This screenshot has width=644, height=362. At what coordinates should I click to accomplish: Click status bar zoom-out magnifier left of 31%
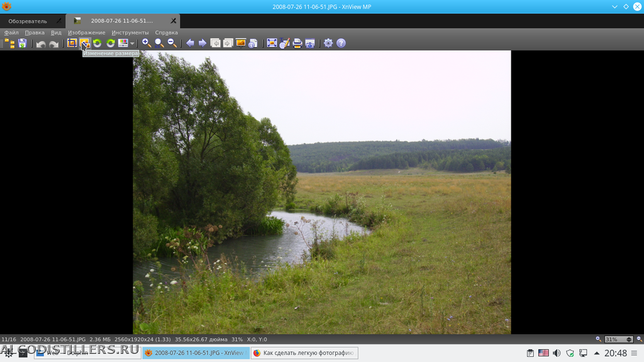599,339
